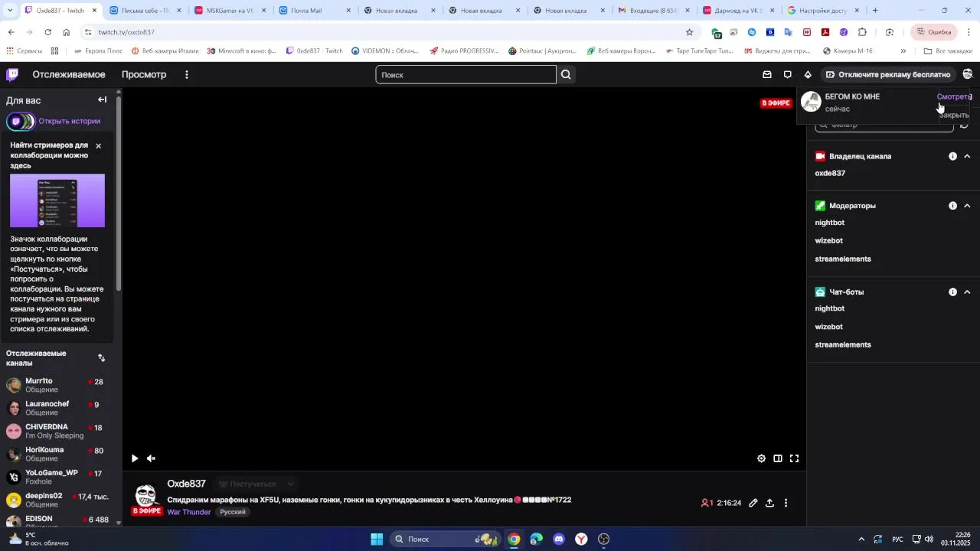Viewport: 980px width, 551px height.
Task: Open Chrome's three-dot menu
Action: [969, 32]
